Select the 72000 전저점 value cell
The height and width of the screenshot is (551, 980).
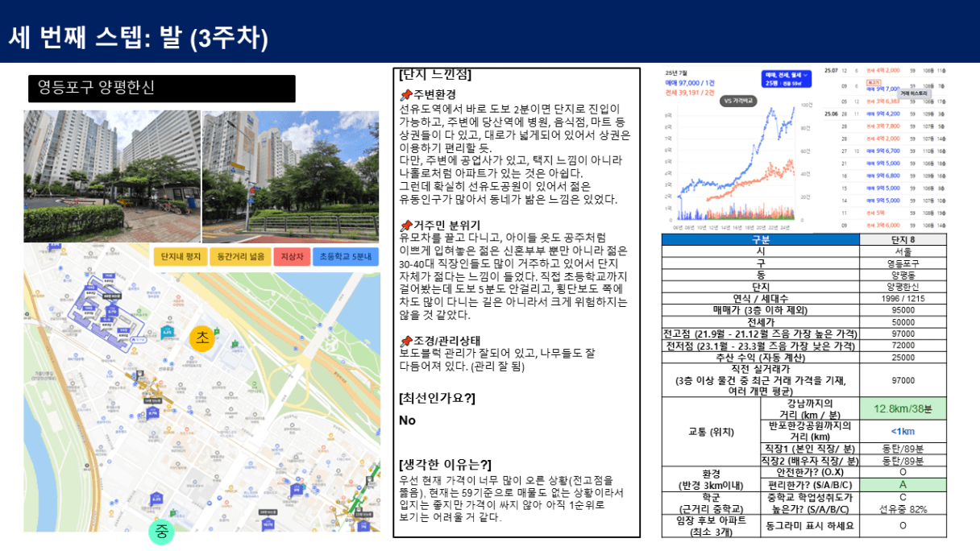click(903, 346)
